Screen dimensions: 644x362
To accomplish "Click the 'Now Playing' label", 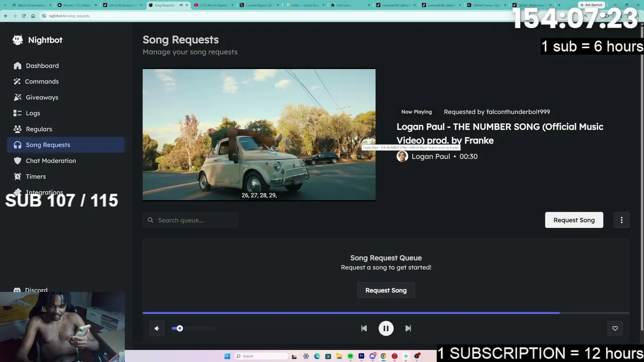I will tap(417, 112).
